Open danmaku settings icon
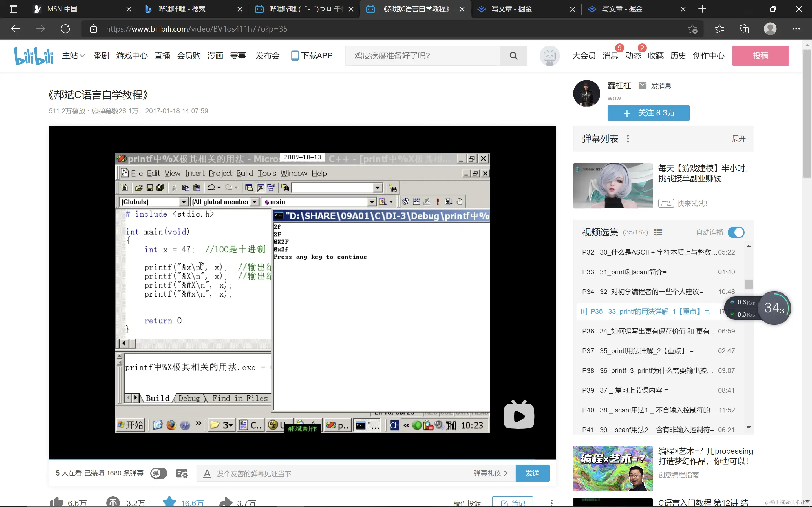This screenshot has width=812, height=507. 182,473
